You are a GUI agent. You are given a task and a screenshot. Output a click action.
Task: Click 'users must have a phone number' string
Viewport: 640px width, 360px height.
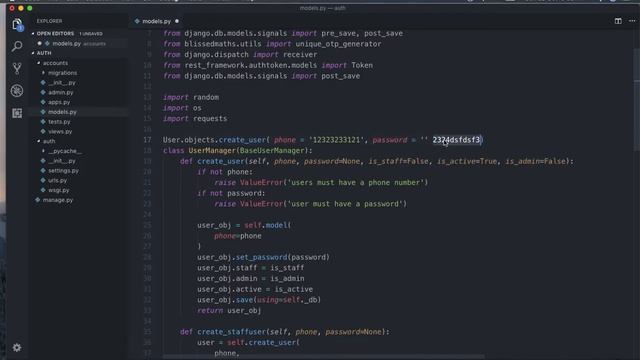coord(356,182)
